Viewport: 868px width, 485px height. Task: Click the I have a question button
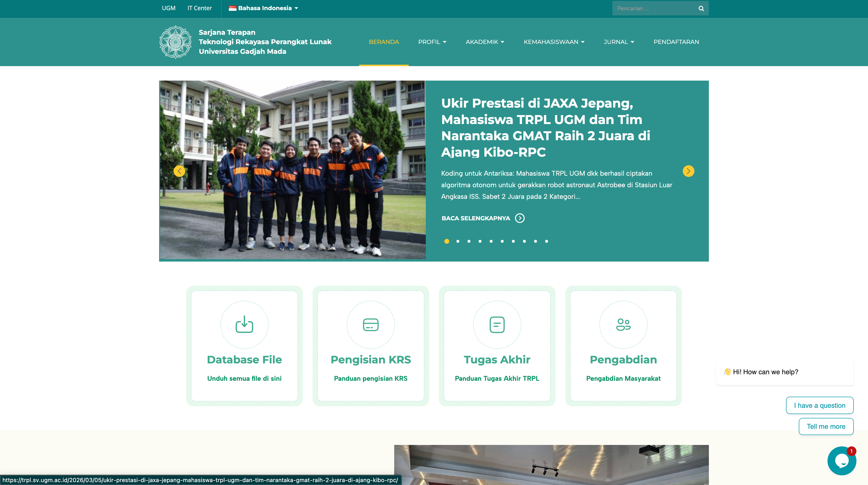tap(820, 405)
